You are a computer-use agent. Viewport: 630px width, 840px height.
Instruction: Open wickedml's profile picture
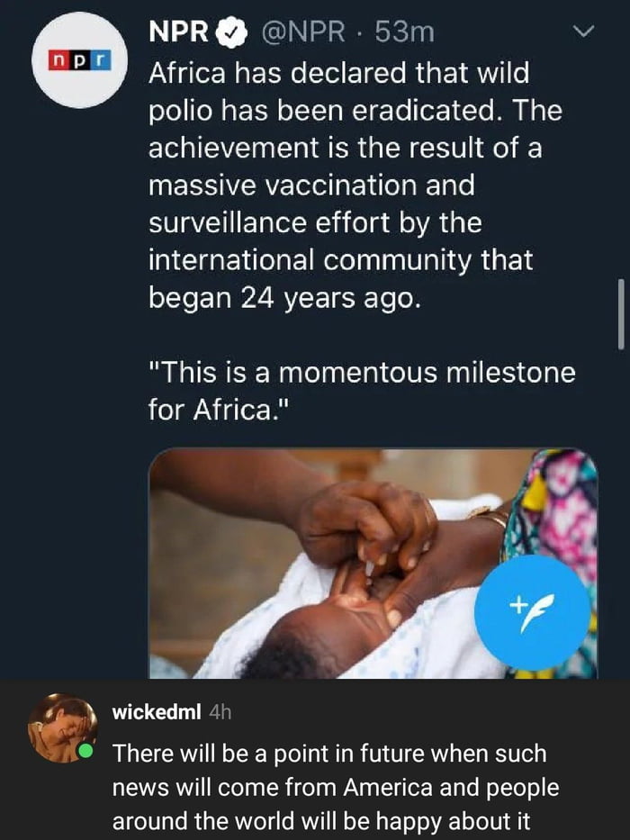coord(62,728)
